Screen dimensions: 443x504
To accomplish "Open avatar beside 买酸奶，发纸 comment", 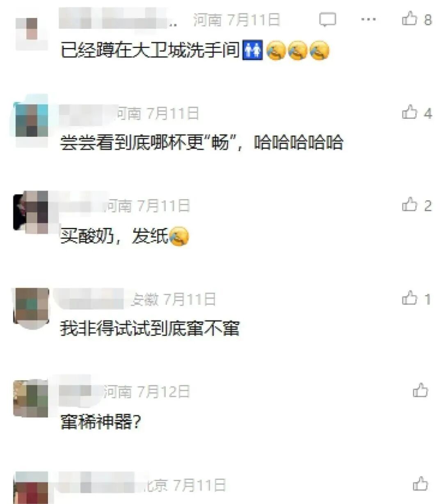I will [31, 212].
